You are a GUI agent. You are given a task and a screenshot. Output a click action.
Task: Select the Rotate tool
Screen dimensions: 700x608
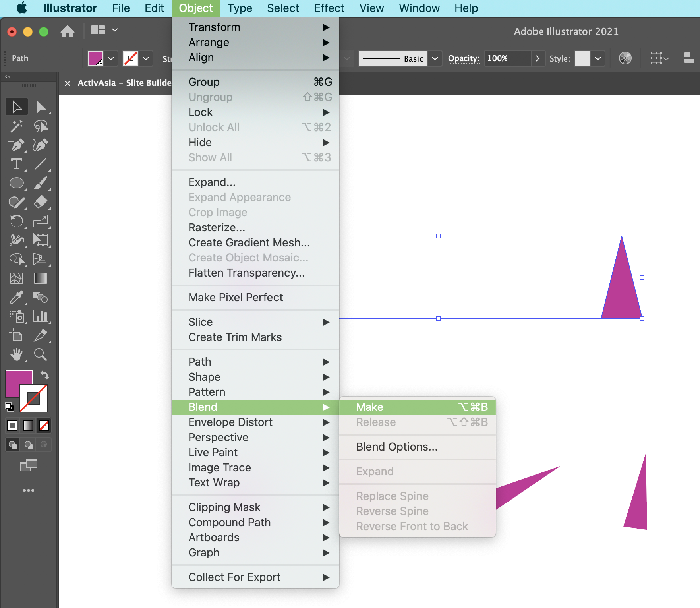pyautogui.click(x=17, y=221)
